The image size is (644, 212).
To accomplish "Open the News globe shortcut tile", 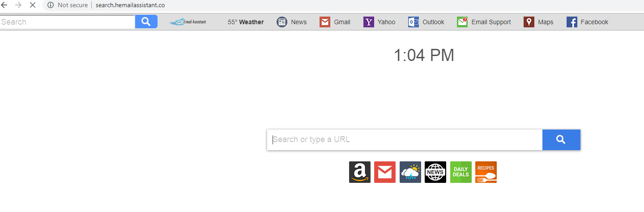I will pos(435,172).
